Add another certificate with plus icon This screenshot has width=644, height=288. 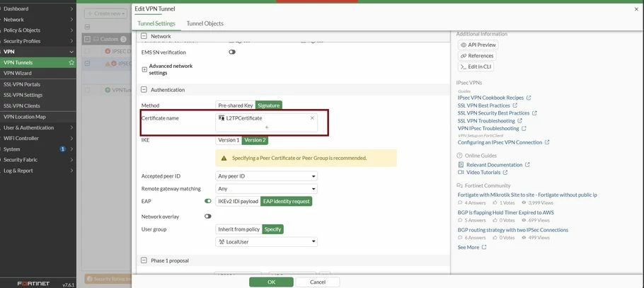pos(267,127)
